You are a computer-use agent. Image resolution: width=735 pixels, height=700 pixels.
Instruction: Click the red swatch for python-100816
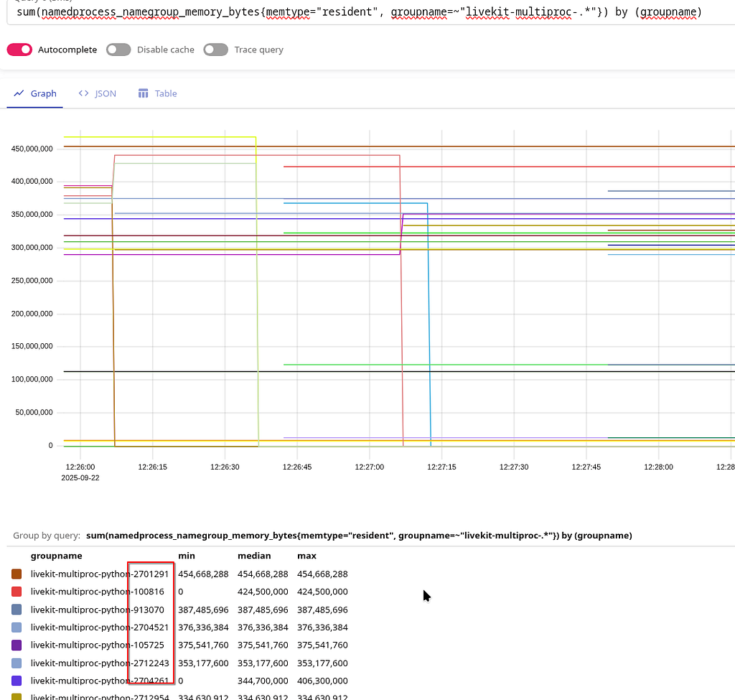coord(17,592)
